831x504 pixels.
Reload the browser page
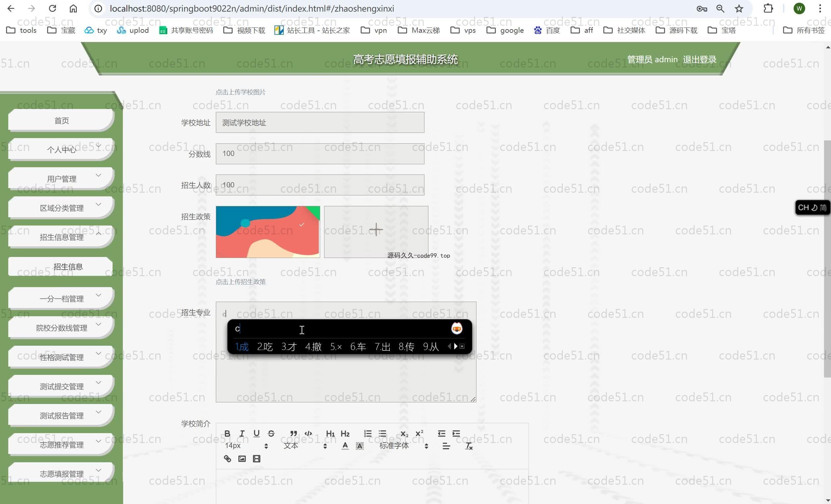coord(52,8)
